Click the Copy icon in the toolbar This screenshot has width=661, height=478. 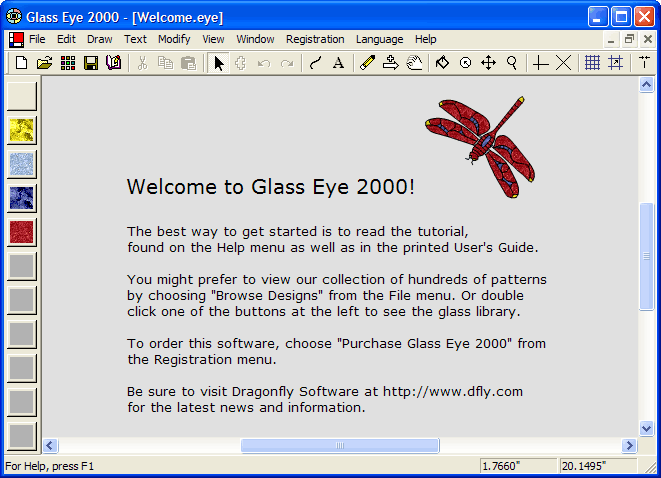[x=165, y=63]
